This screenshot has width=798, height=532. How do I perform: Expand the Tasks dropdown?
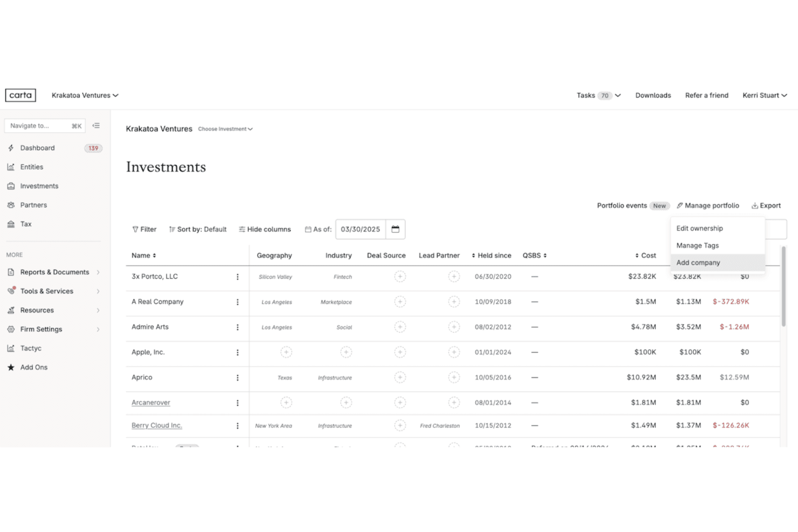point(598,95)
